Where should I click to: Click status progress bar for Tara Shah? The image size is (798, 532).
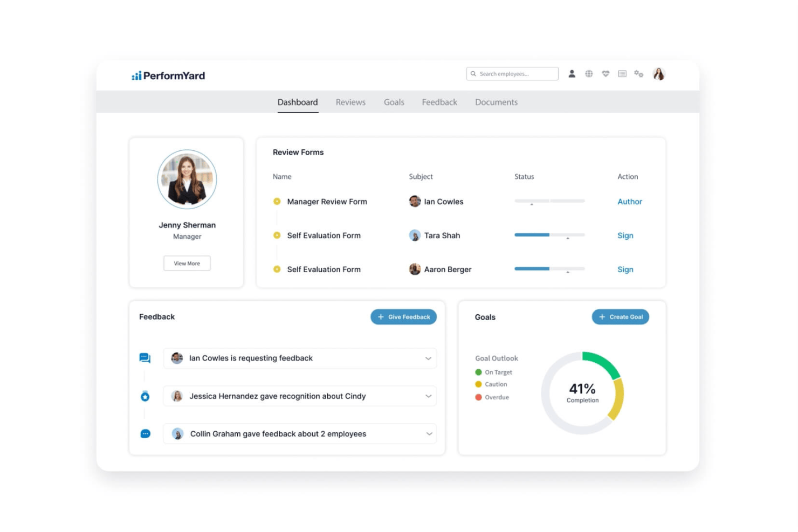point(549,235)
